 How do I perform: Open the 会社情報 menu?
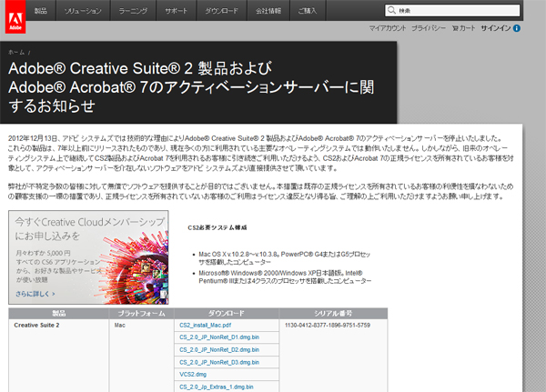click(x=268, y=10)
